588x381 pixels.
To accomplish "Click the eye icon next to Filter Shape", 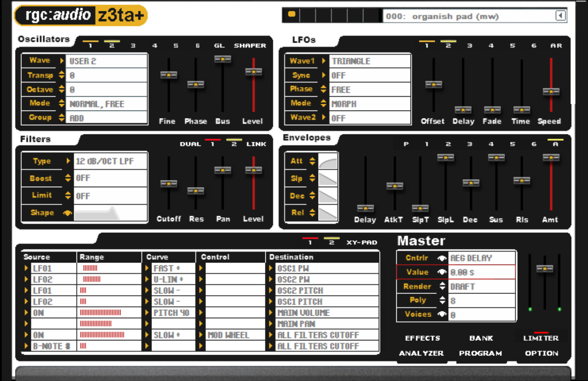I will [67, 213].
